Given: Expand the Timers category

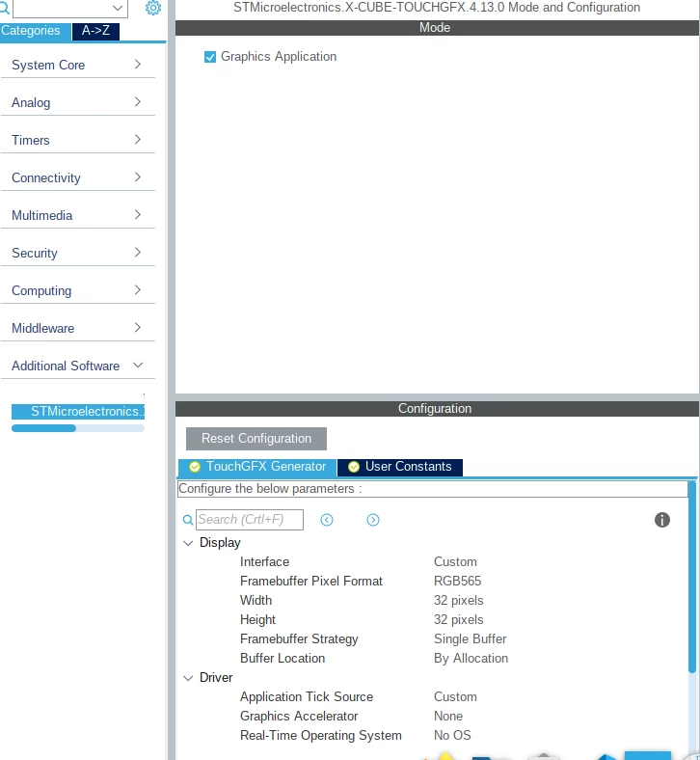Looking at the screenshot, I should coord(78,140).
